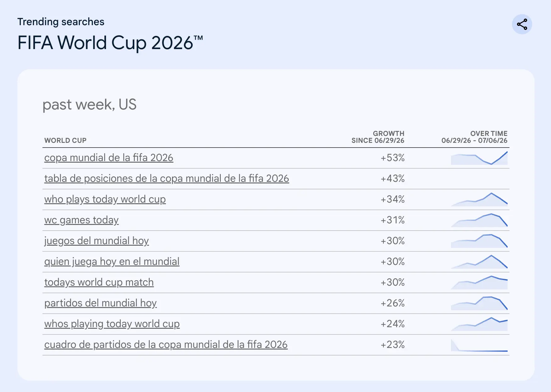
Task: Click trend sparkline for 'who plays today world cup'
Action: coord(479,199)
